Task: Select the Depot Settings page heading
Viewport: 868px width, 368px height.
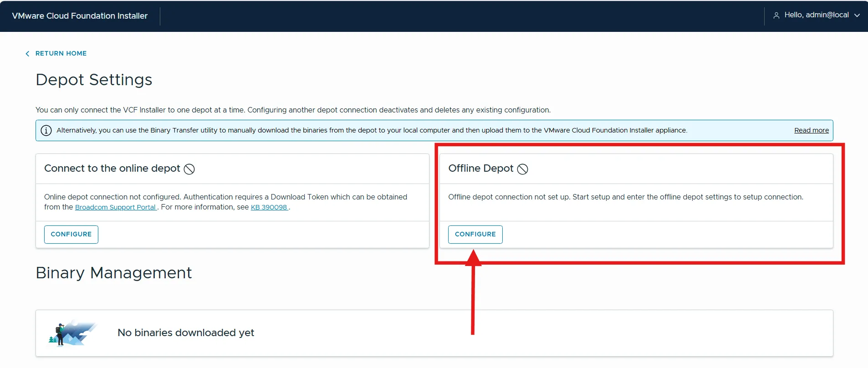Action: [x=94, y=80]
